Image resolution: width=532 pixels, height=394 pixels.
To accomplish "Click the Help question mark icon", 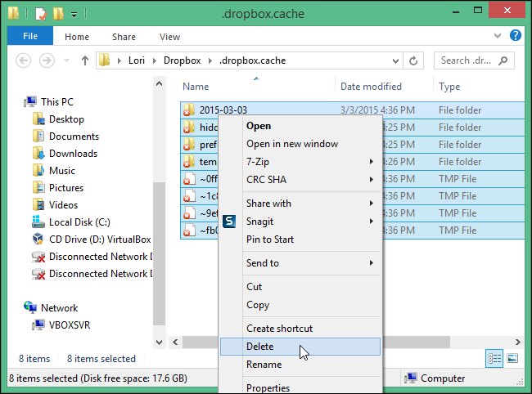I will point(516,36).
